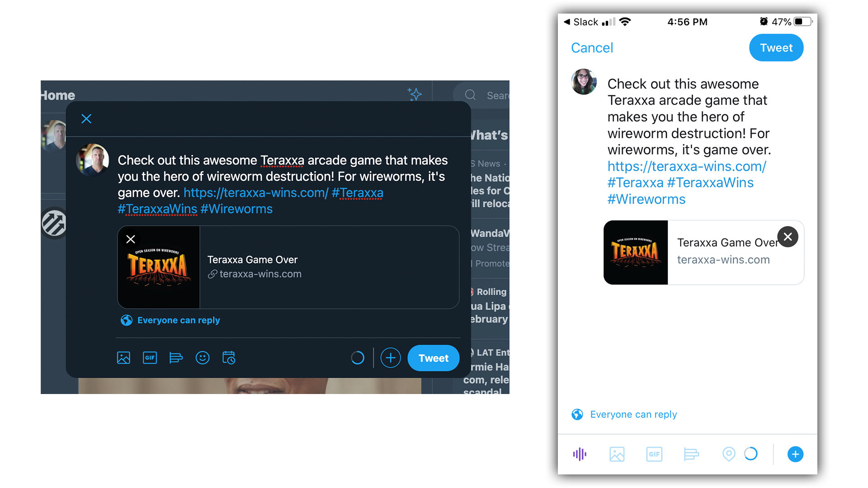Click the Rolling trending item
Image resolution: width=868 pixels, height=488 pixels.
(x=489, y=305)
